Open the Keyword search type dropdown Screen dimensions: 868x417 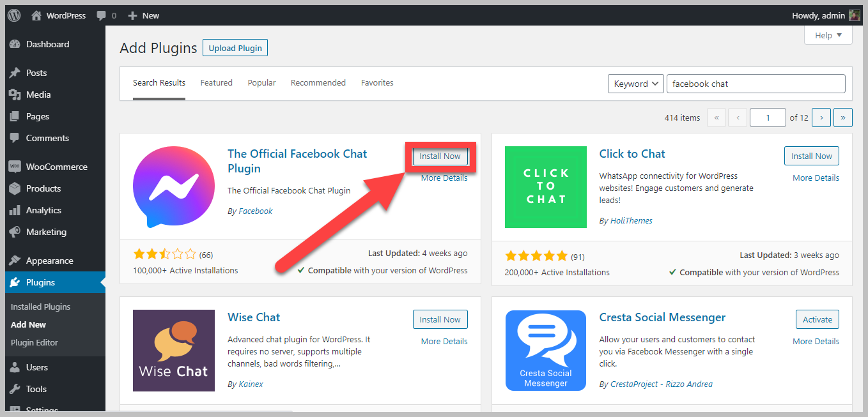tap(635, 84)
